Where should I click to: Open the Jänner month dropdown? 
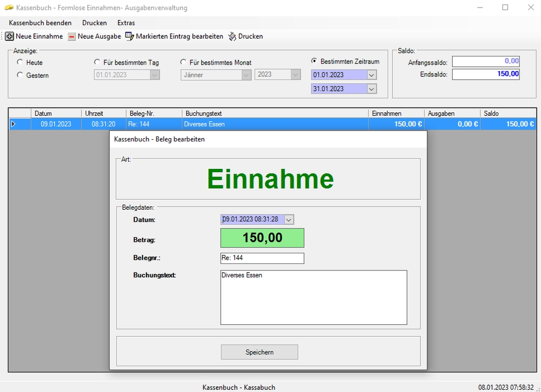[x=247, y=75]
